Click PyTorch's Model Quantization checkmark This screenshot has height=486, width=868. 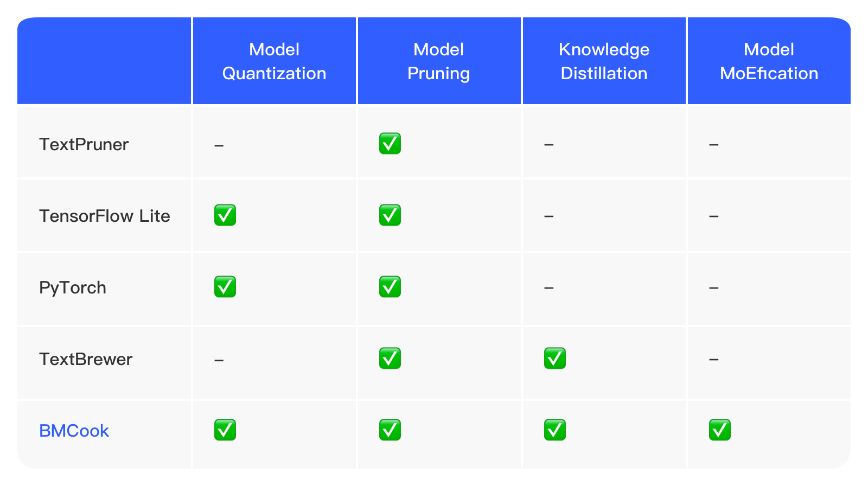pos(225,287)
